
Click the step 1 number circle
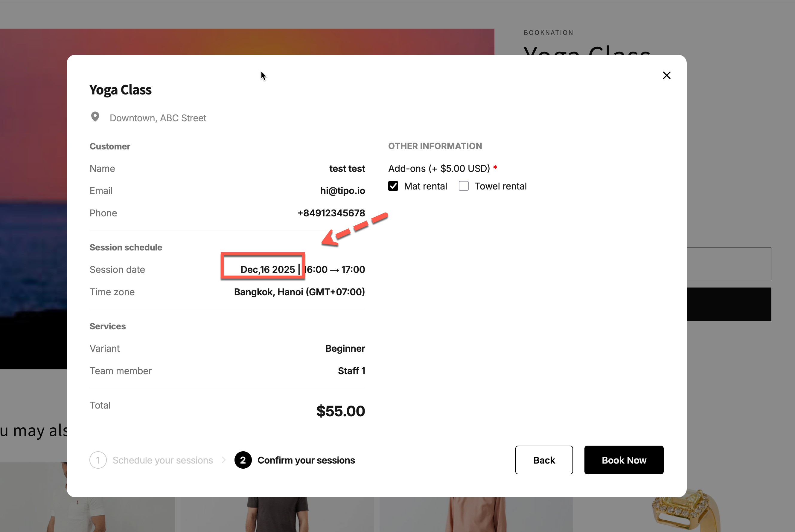point(98,460)
